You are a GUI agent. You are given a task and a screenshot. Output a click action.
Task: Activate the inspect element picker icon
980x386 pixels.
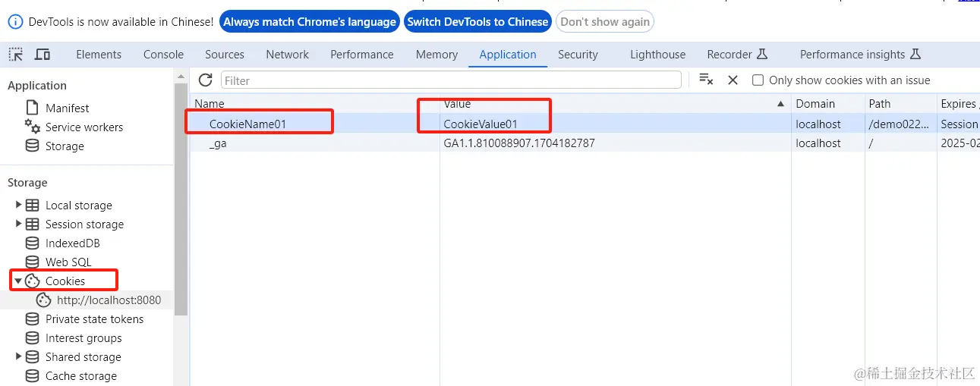pos(16,55)
